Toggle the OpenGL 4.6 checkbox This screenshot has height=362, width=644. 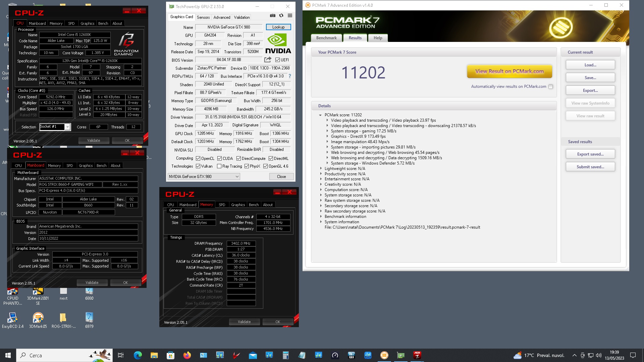[x=265, y=166]
